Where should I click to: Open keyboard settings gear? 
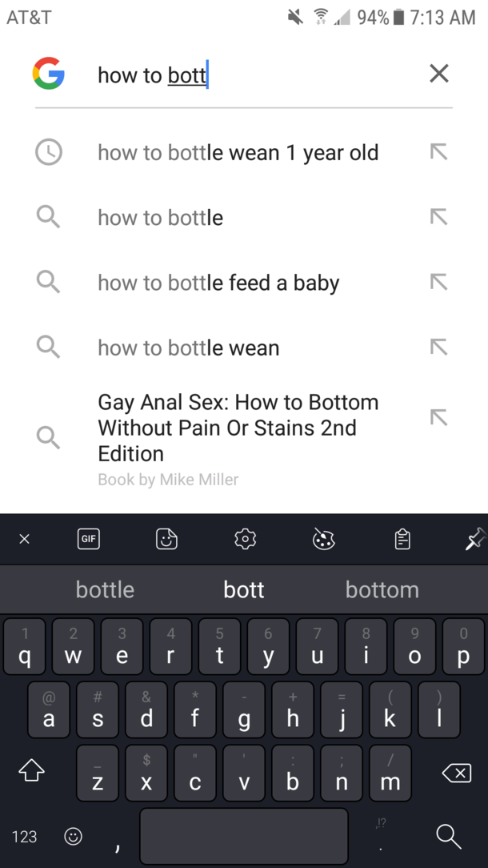point(245,540)
